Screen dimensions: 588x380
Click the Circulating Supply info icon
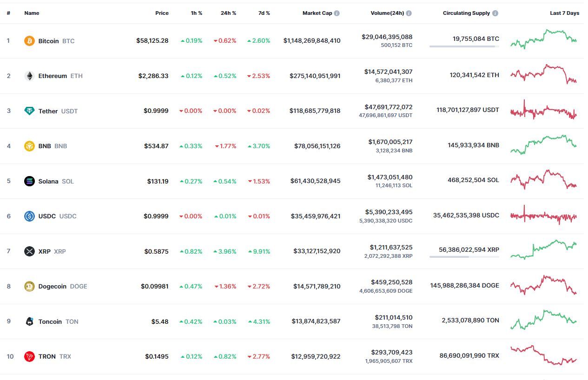coord(495,13)
